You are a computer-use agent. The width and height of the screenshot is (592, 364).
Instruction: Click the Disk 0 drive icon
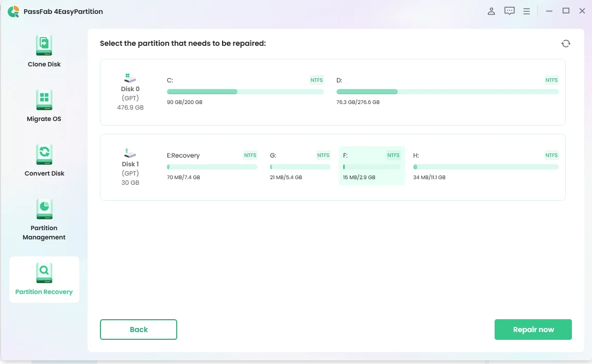[130, 78]
